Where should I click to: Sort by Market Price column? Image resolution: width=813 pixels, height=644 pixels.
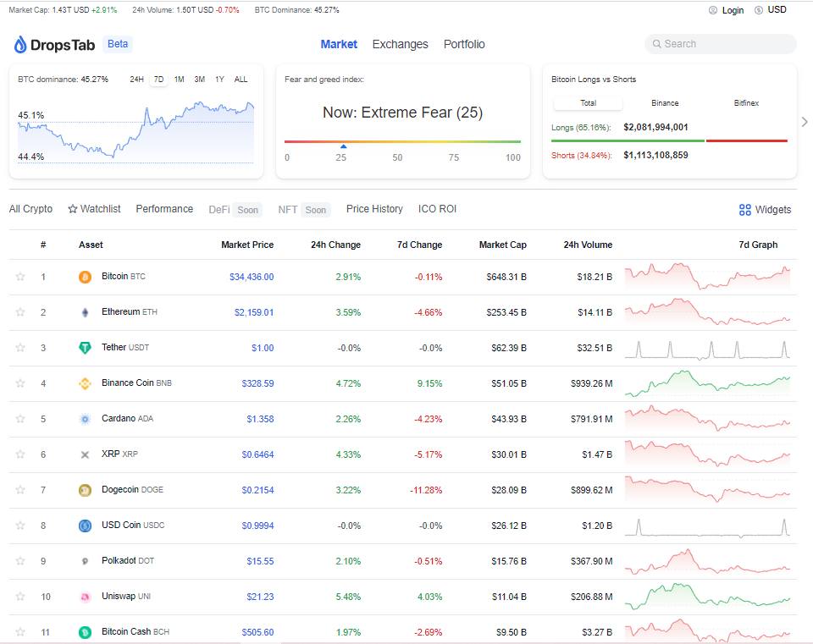coord(247,245)
